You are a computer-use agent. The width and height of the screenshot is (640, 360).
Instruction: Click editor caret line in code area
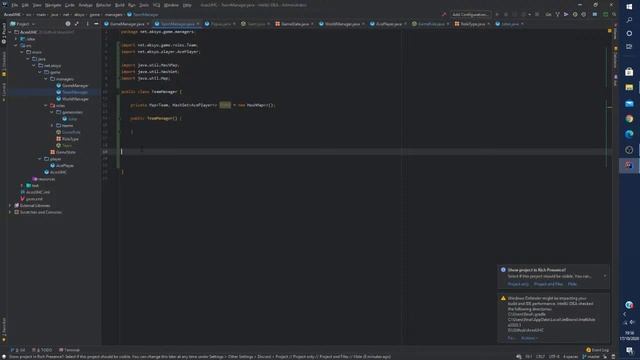pos(363,151)
